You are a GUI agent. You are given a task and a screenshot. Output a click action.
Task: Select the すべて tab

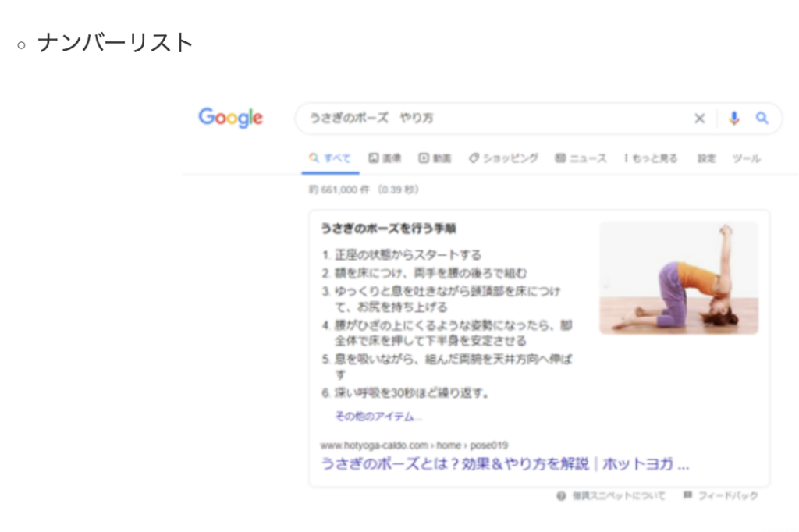(330, 158)
